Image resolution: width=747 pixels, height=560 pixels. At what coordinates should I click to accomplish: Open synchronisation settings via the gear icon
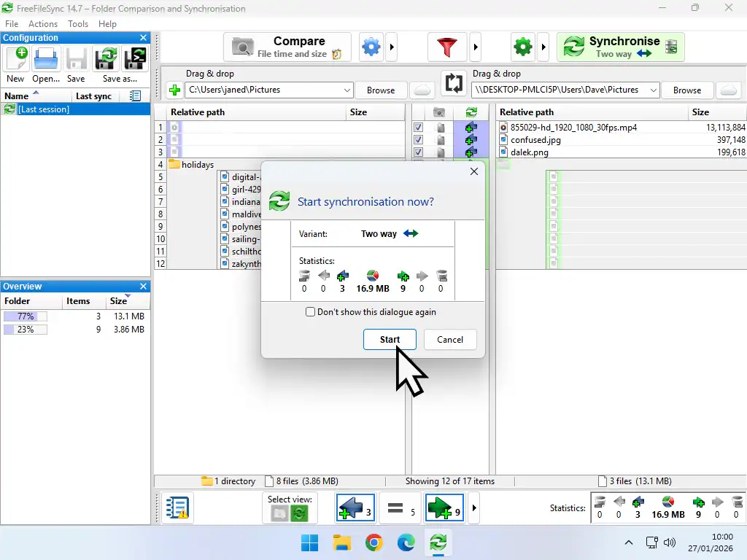pos(522,46)
